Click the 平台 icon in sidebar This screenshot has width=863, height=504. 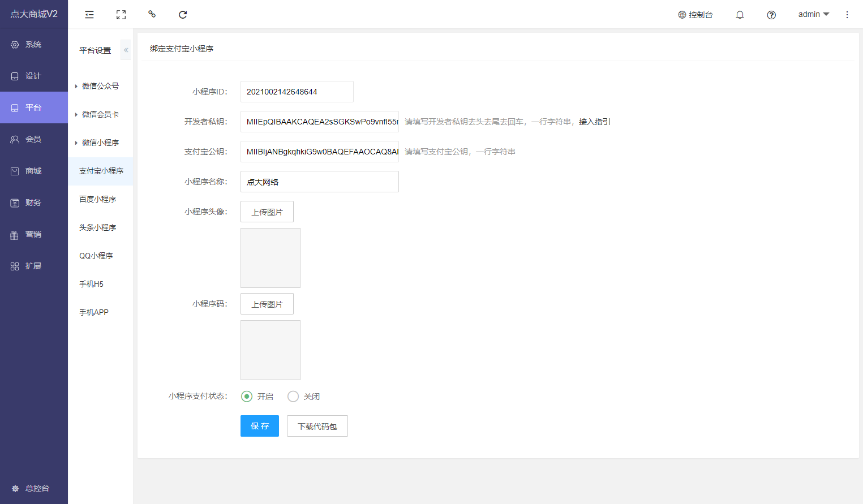coord(15,108)
